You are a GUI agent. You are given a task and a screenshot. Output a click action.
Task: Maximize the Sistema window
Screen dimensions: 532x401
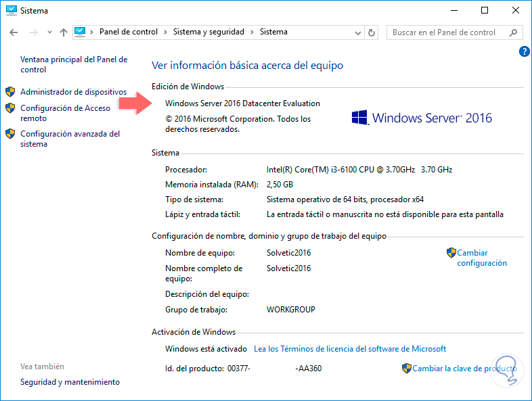coord(485,11)
